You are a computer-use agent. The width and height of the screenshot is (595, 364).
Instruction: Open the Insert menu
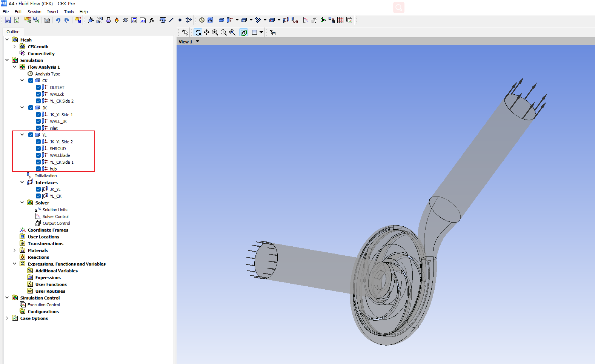[52, 12]
